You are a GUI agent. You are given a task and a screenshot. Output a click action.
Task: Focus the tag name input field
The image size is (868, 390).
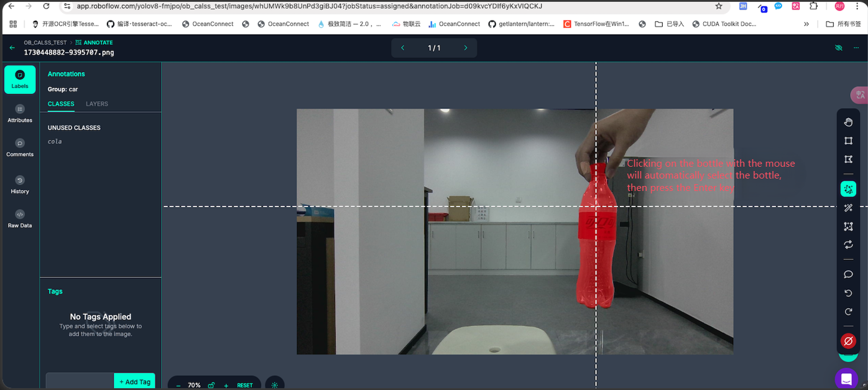tap(80, 381)
